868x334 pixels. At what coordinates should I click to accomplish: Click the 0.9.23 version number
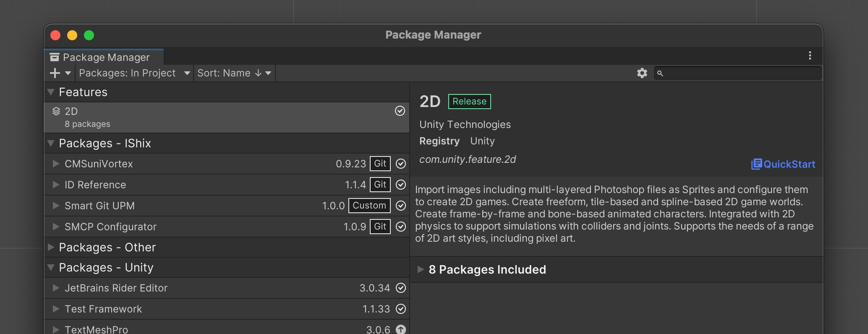click(x=351, y=164)
